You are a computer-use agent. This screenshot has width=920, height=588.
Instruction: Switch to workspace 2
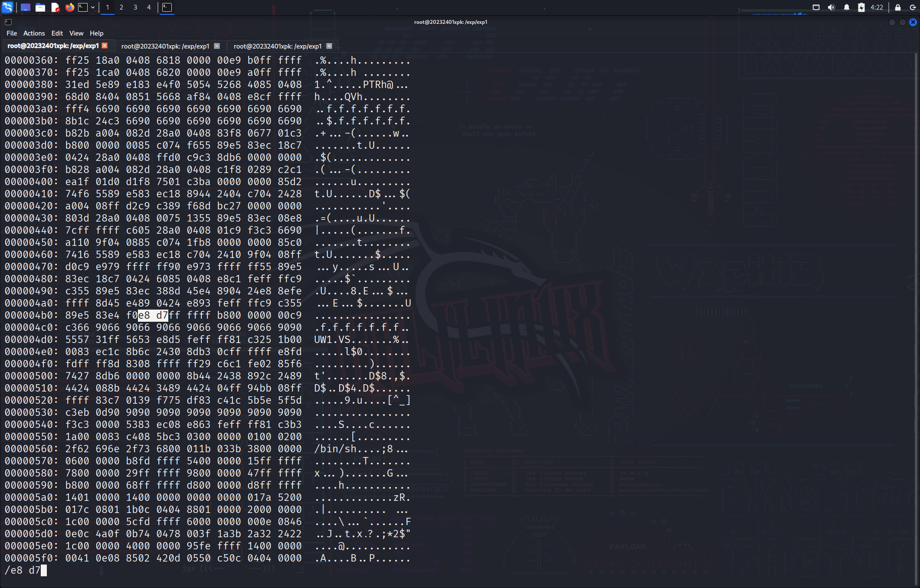coord(121,7)
